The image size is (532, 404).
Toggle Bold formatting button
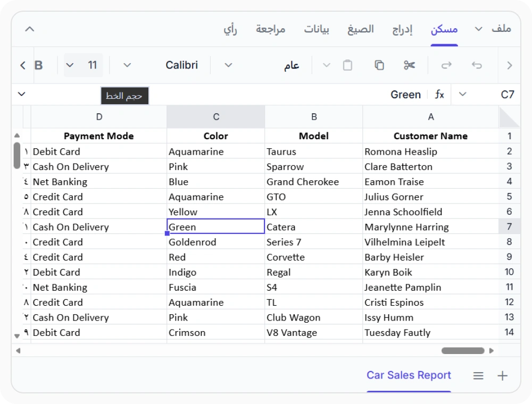[x=39, y=65]
